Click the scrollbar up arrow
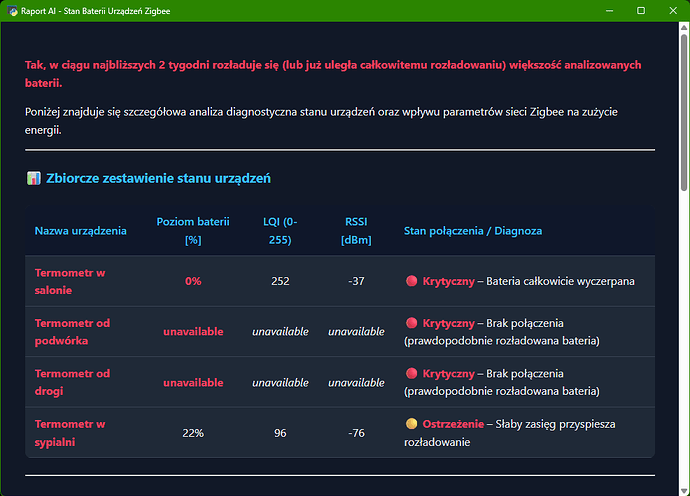Screen dimensions: 690x496 (684, 27)
